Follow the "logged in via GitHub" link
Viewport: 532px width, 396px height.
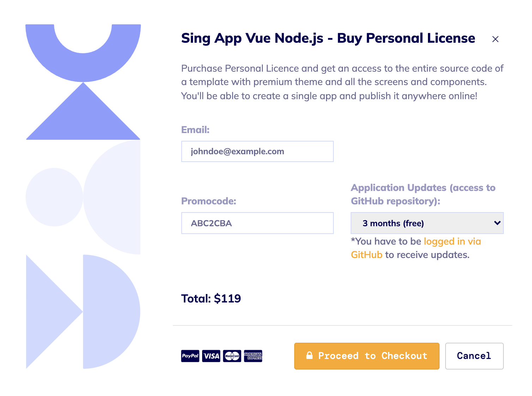pyautogui.click(x=452, y=241)
